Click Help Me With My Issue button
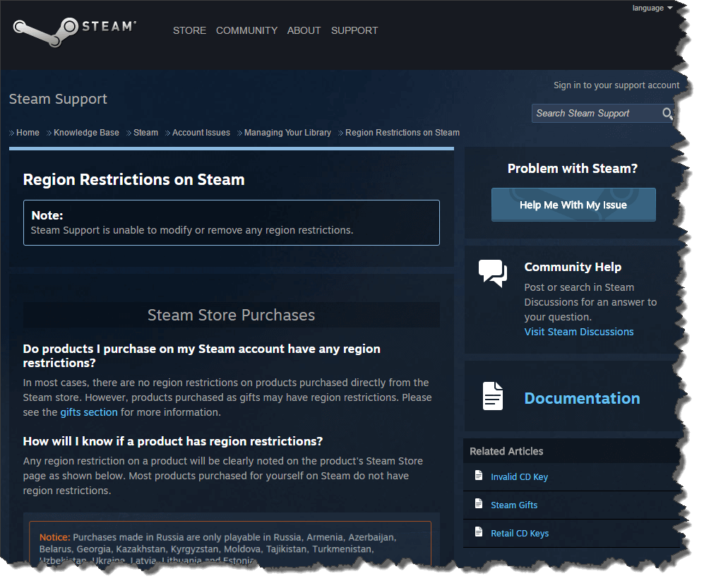 573,205
